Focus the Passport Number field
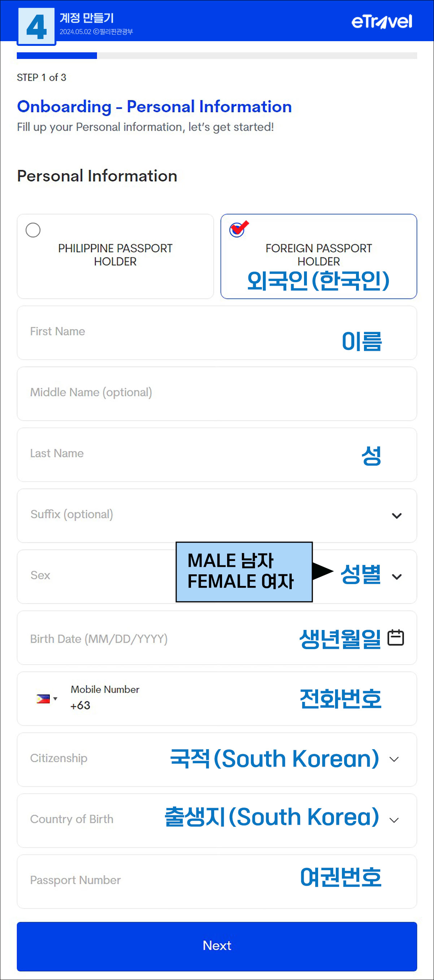 coord(217,881)
